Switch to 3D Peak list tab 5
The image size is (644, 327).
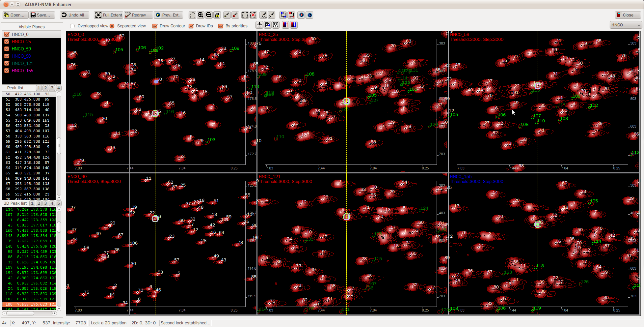click(x=59, y=203)
